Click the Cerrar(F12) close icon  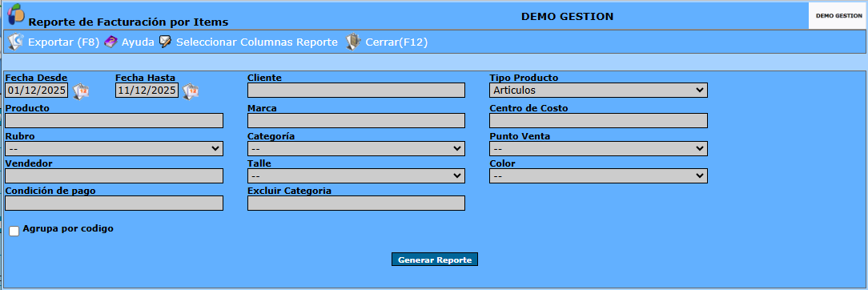coord(352,42)
